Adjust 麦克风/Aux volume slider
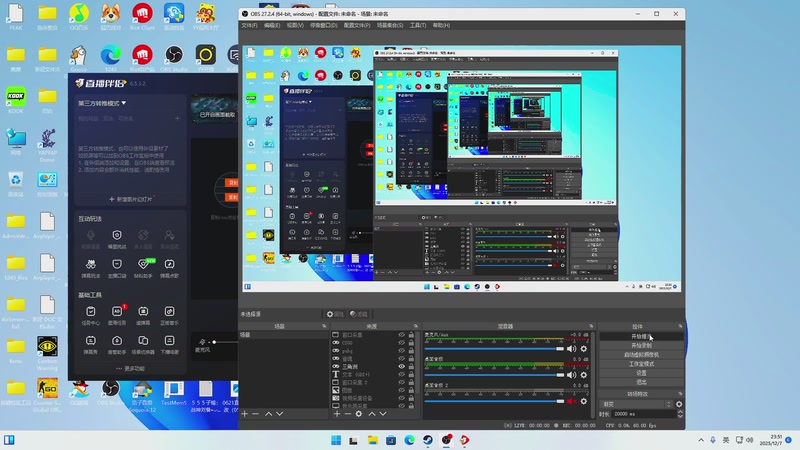This screenshot has height=450, width=800. [x=494, y=349]
